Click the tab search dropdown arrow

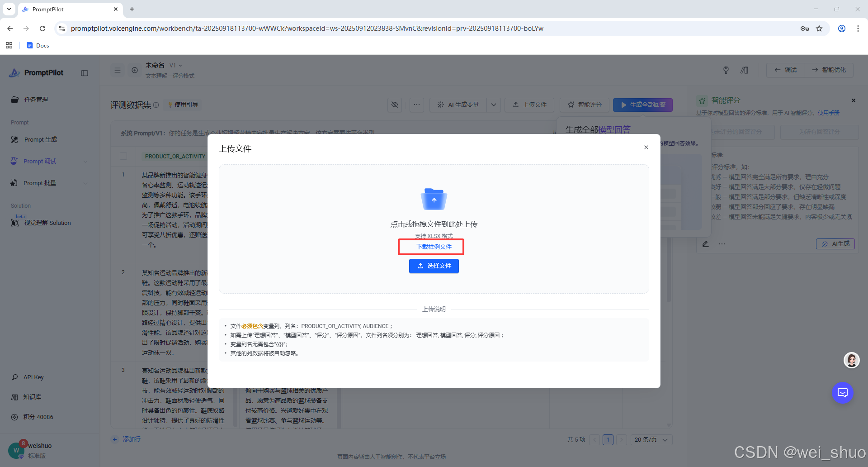coord(9,9)
